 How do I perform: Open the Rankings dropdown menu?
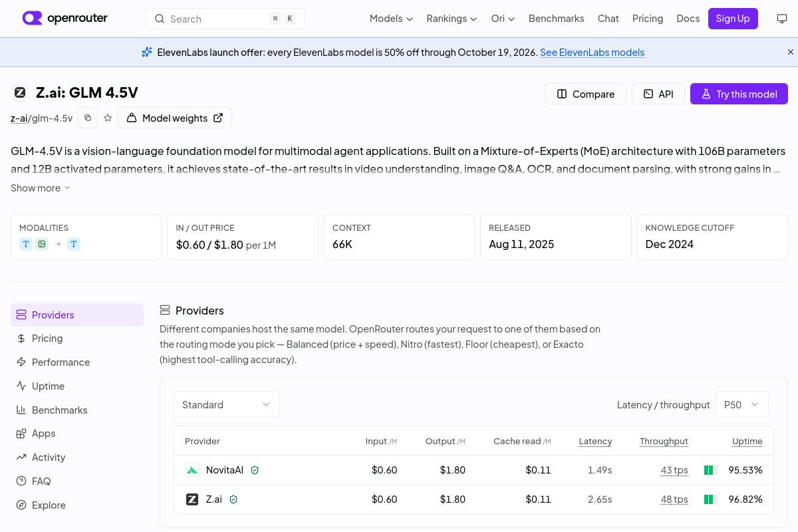coord(452,19)
